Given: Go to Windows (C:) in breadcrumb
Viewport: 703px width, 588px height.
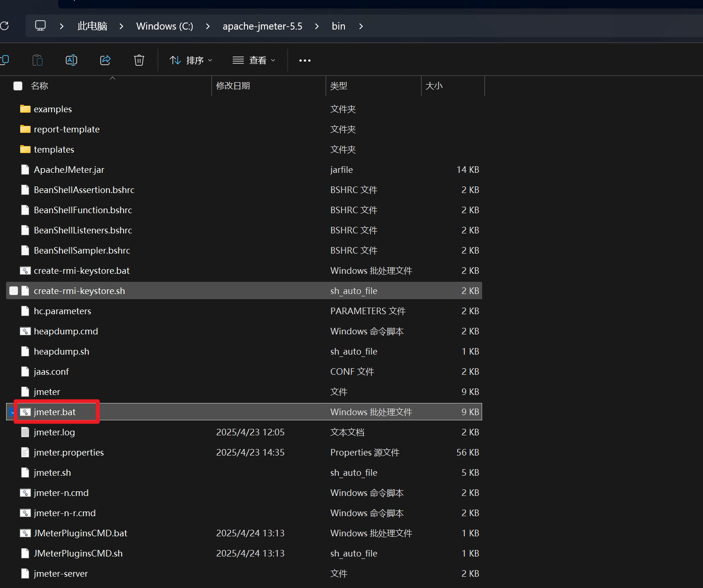Looking at the screenshot, I should pos(164,26).
